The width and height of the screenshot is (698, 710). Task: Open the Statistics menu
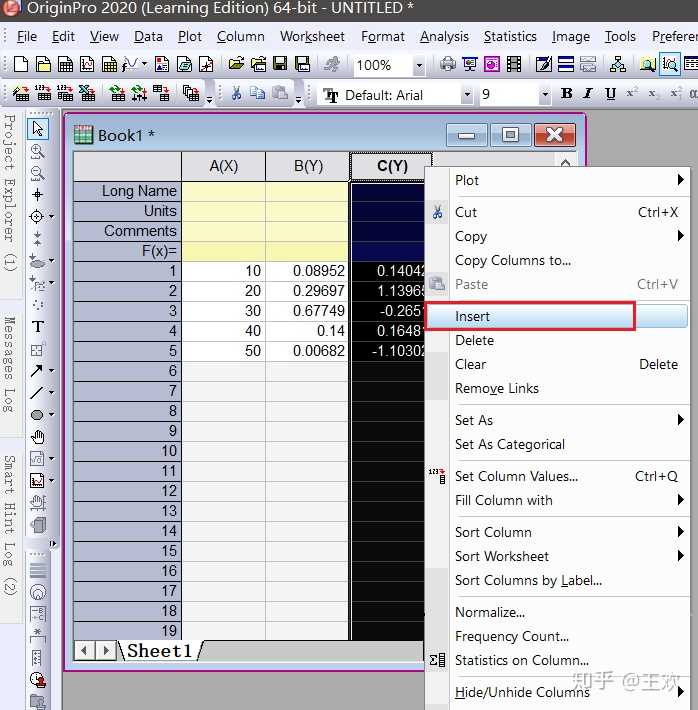(x=510, y=36)
